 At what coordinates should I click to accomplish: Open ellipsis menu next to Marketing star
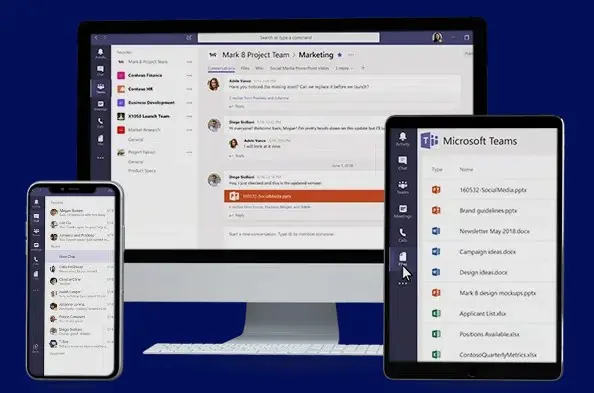pyautogui.click(x=351, y=55)
